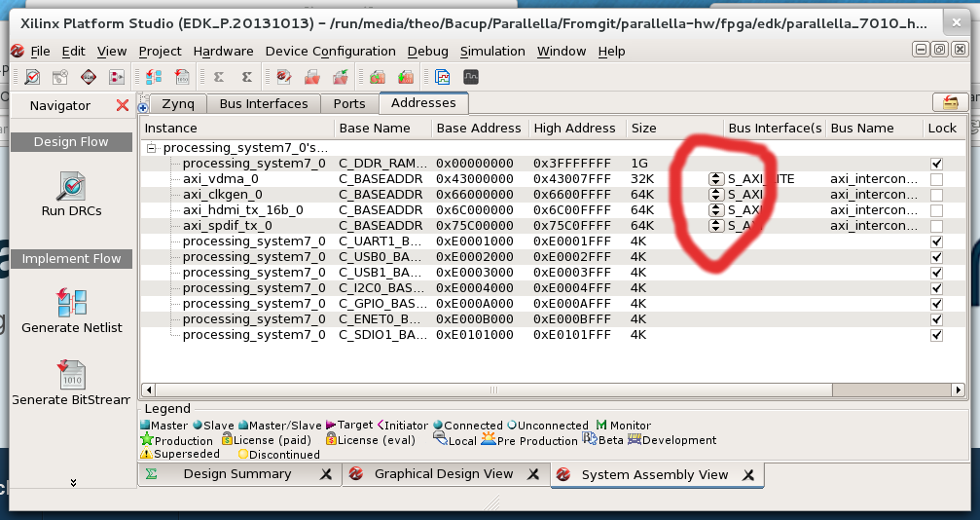The width and height of the screenshot is (980, 520).
Task: Open the File menu
Action: [40, 52]
